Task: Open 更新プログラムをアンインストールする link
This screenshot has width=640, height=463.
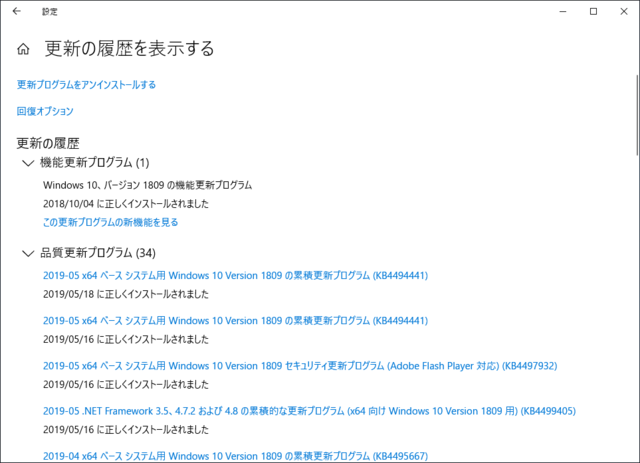Action: point(86,85)
